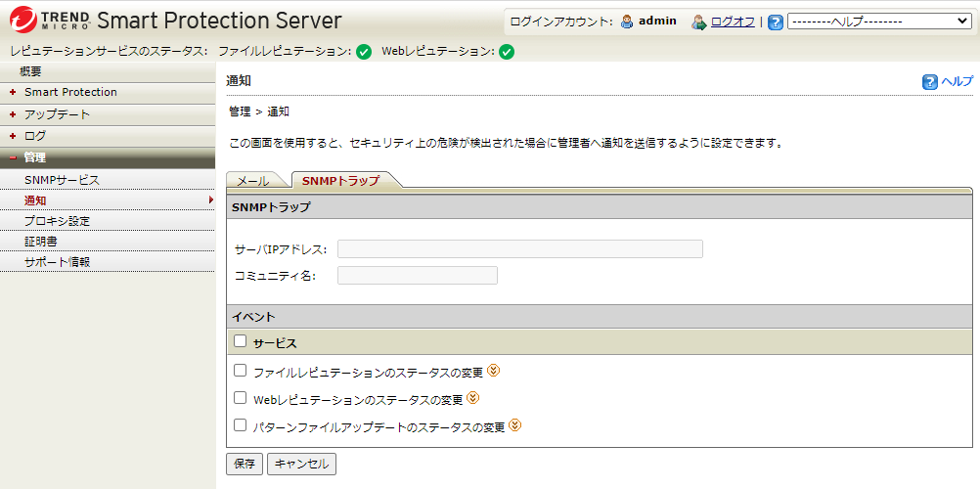This screenshot has width=980, height=489.
Task: Enable the サービス checkbox
Action: click(x=241, y=341)
